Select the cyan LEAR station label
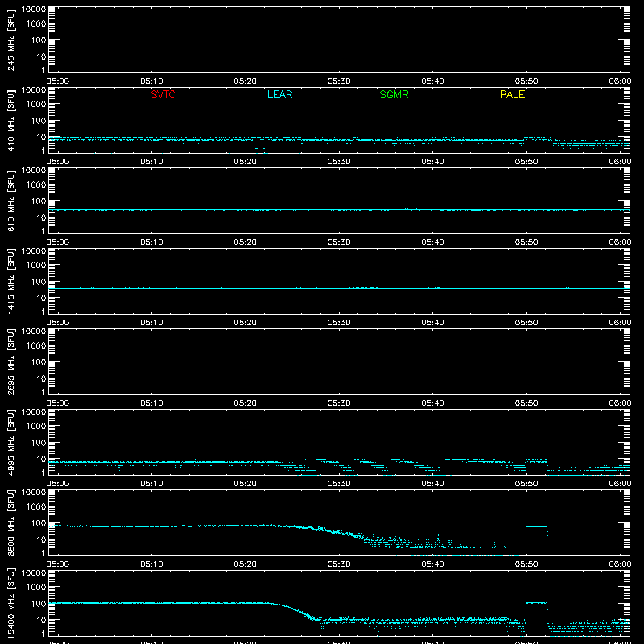 point(279,94)
